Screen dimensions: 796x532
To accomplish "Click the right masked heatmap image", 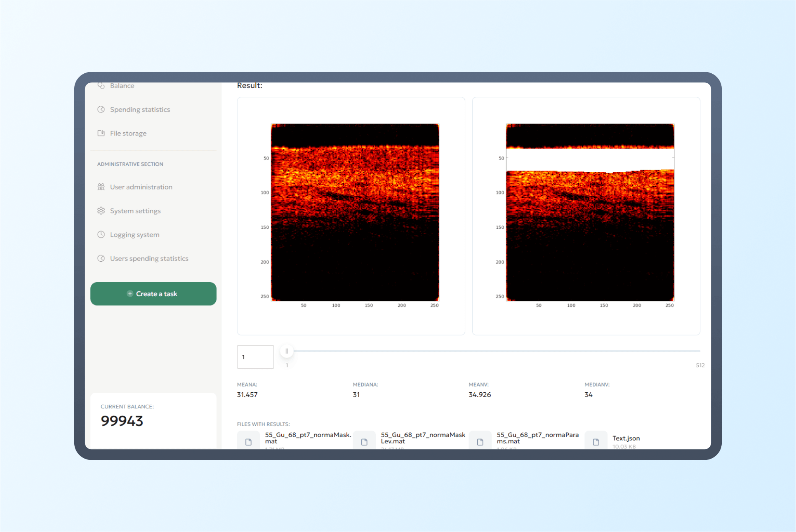I will click(590, 212).
